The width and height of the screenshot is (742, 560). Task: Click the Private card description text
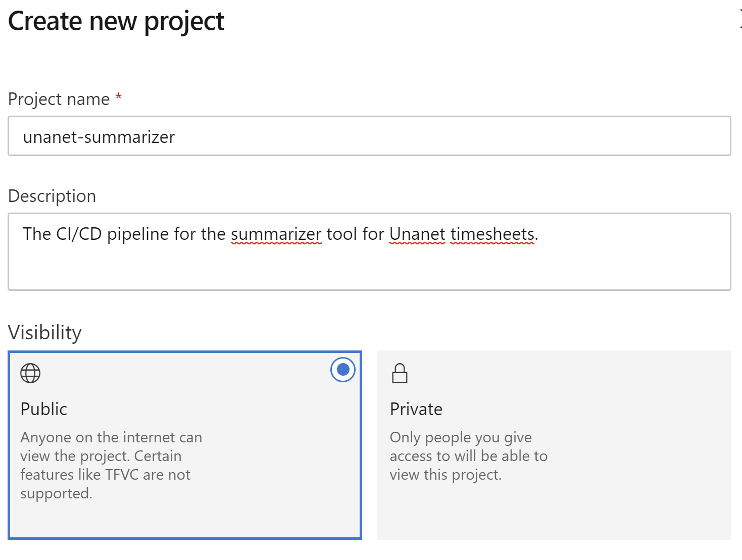click(468, 455)
